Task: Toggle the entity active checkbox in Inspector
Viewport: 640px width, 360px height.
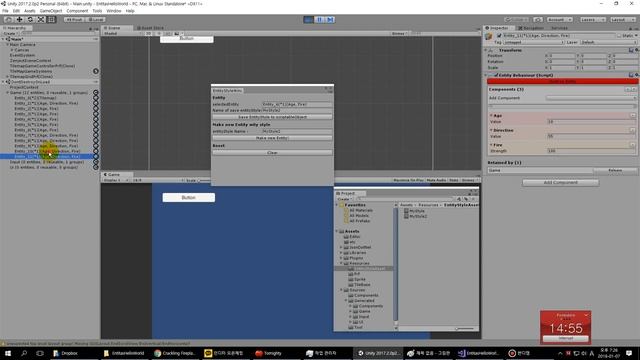Action: point(498,36)
